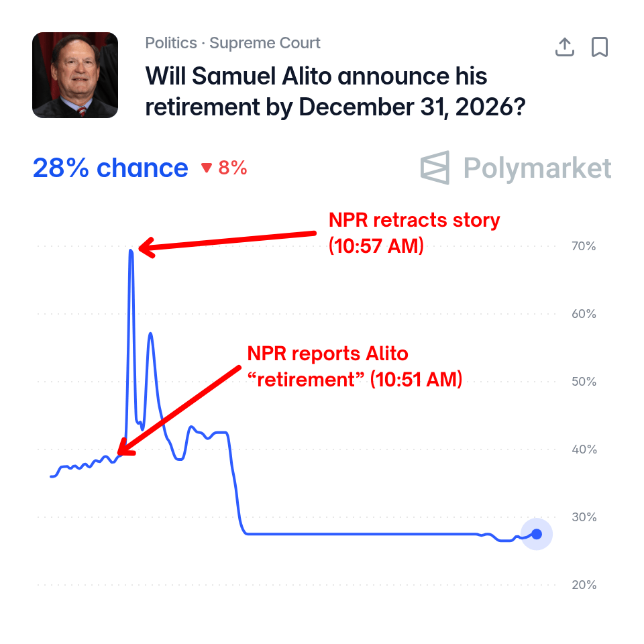Click the Polymarket wordmark text
The width and height of the screenshot is (644, 644).
pyautogui.click(x=537, y=168)
